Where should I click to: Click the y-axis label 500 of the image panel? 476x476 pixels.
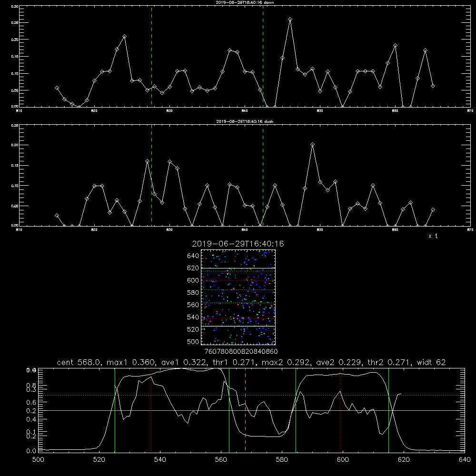[193, 341]
